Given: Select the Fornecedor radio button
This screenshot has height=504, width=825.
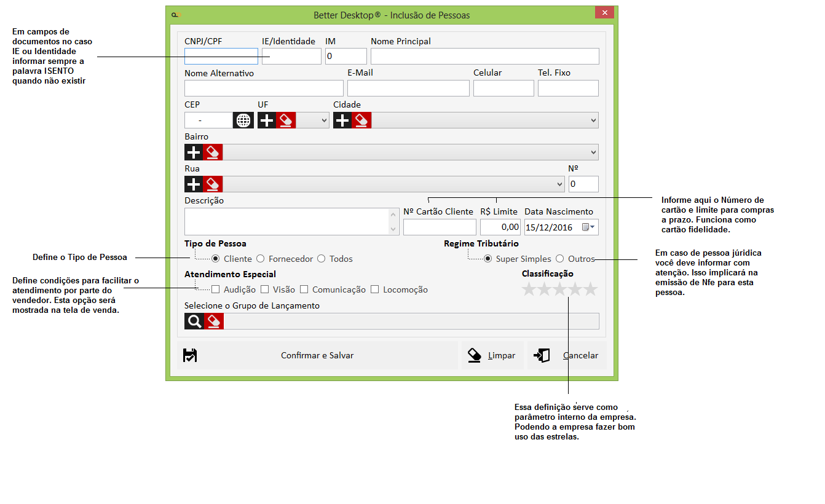Looking at the screenshot, I should pos(261,259).
